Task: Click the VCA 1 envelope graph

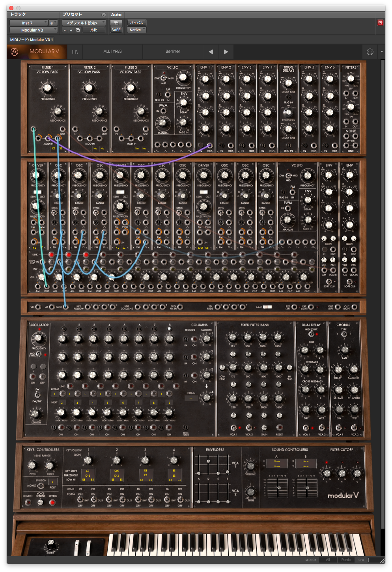Action: 214,465
